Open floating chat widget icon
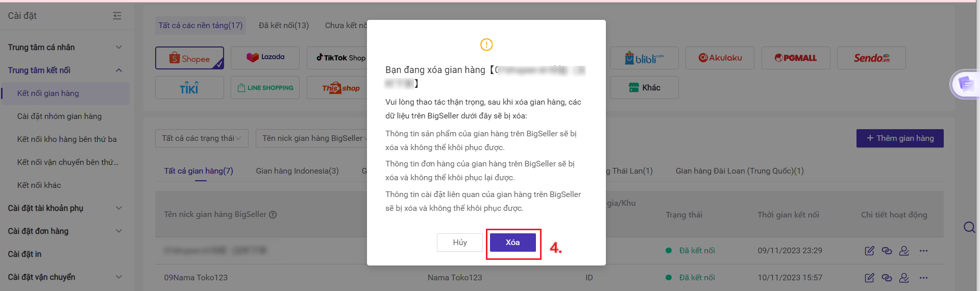The image size is (980, 291). [x=965, y=83]
